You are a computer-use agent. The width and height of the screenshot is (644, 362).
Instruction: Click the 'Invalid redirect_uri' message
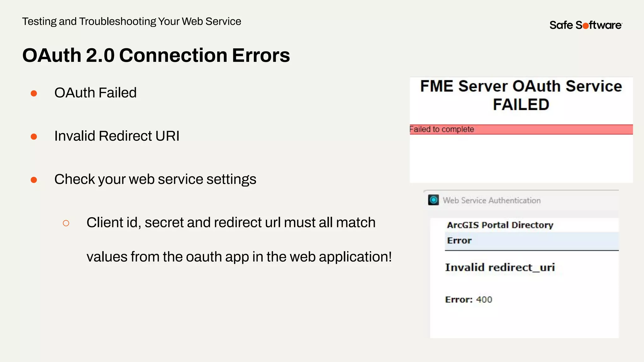500,267
